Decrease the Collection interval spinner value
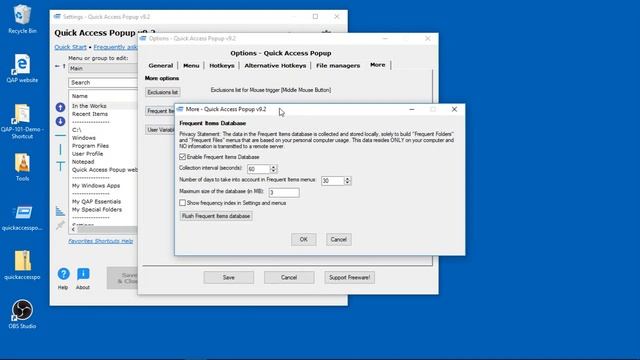Viewport: 640px width, 360px height. [x=273, y=171]
